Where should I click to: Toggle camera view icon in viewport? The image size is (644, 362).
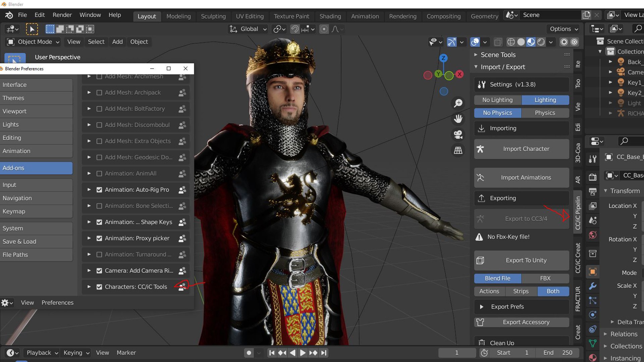458,134
